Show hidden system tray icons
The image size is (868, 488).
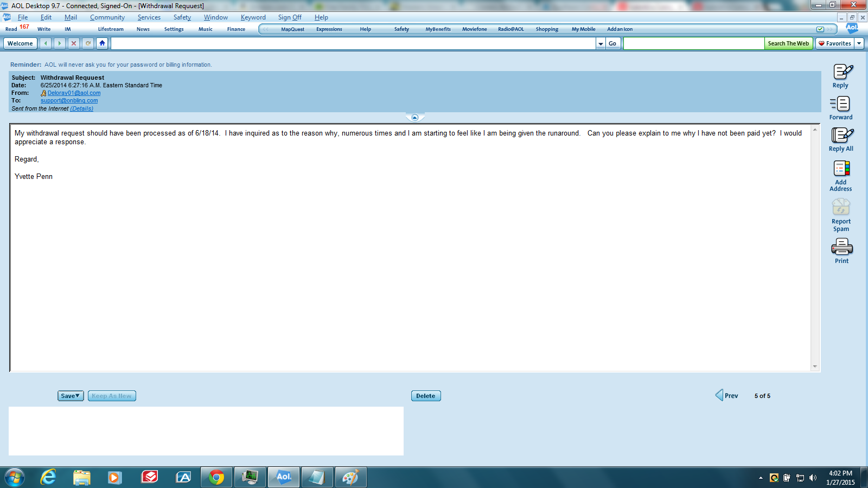pos(761,478)
